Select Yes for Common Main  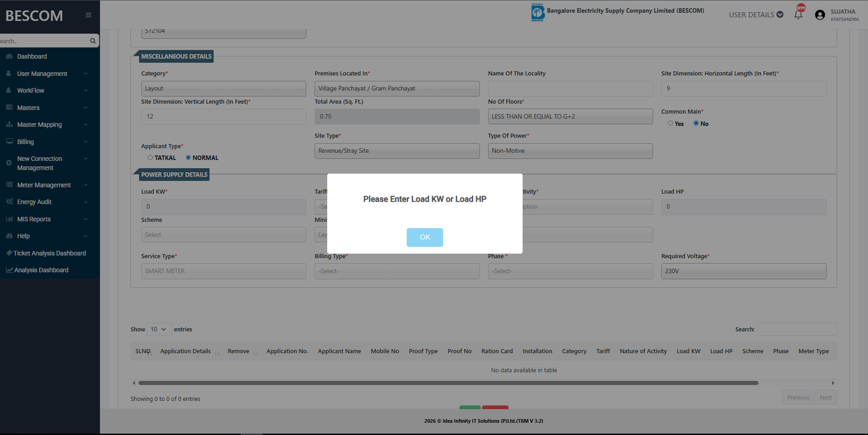(x=670, y=123)
